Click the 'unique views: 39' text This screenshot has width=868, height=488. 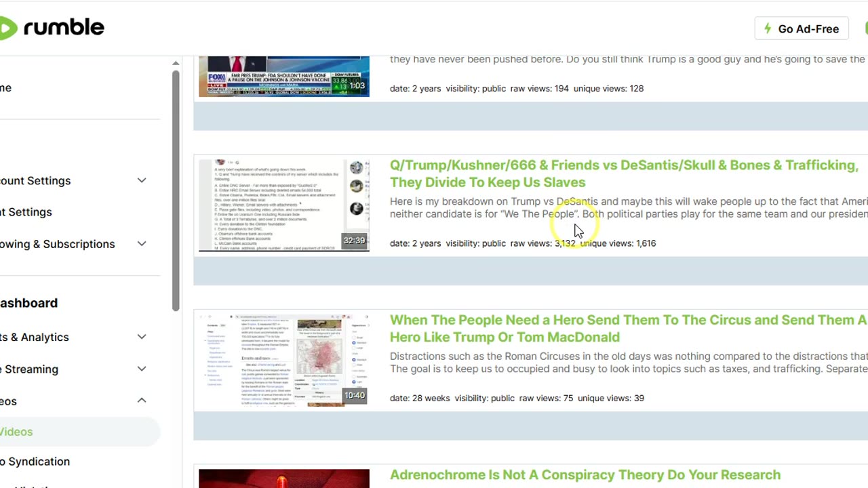(611, 398)
